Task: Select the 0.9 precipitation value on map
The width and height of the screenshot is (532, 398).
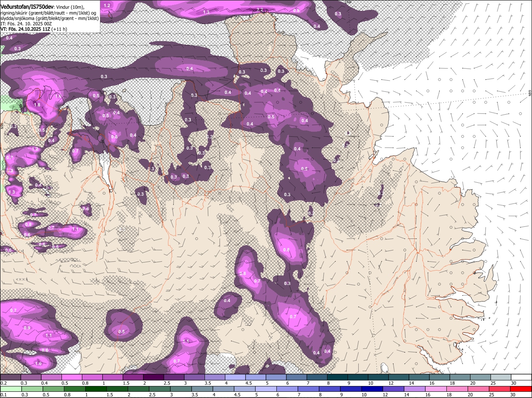Action: pos(27,328)
